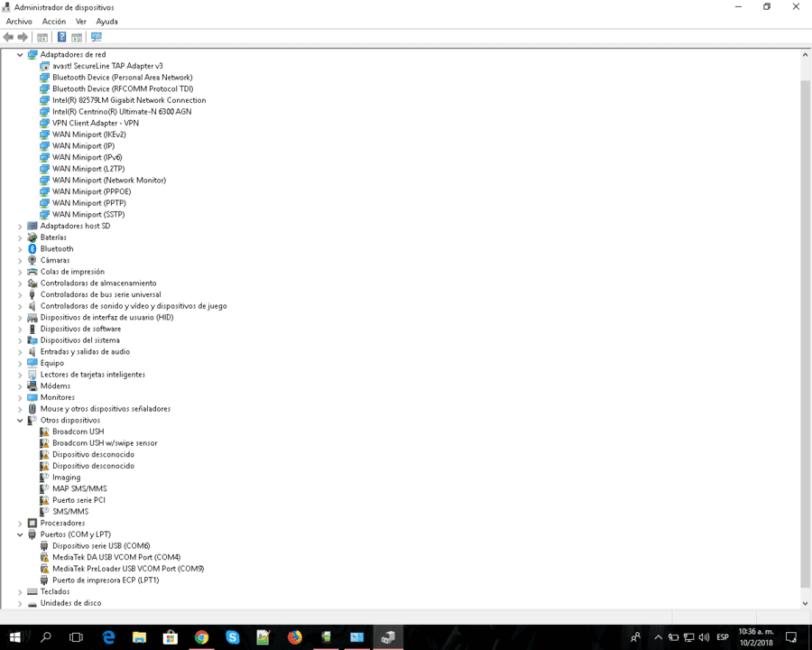Open Firefox from the taskbar
Screen dimensions: 812x650
point(295,637)
